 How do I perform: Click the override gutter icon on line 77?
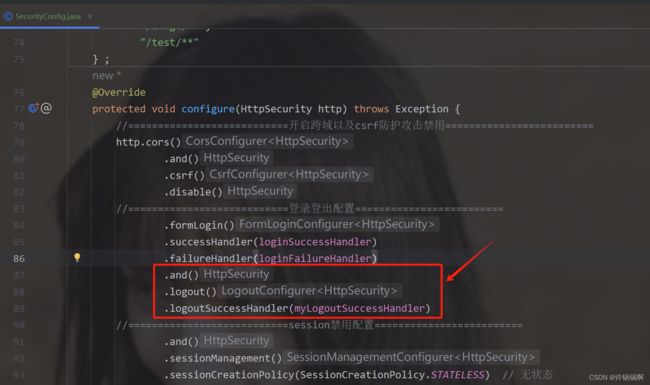(x=33, y=108)
